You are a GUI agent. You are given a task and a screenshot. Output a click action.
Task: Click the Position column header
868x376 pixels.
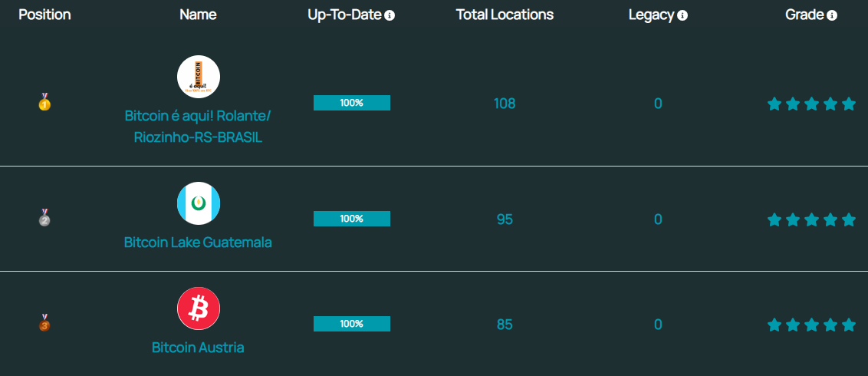pyautogui.click(x=44, y=15)
